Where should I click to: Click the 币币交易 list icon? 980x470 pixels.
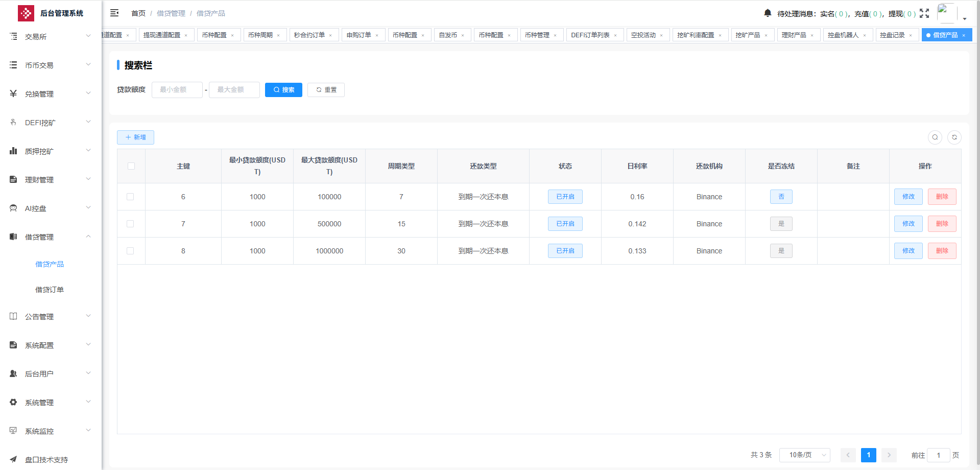pos(13,65)
